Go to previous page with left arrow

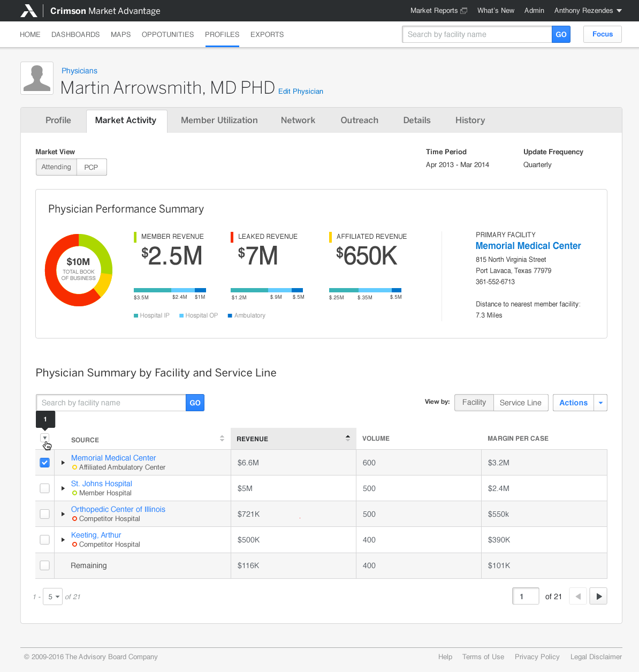tap(578, 596)
